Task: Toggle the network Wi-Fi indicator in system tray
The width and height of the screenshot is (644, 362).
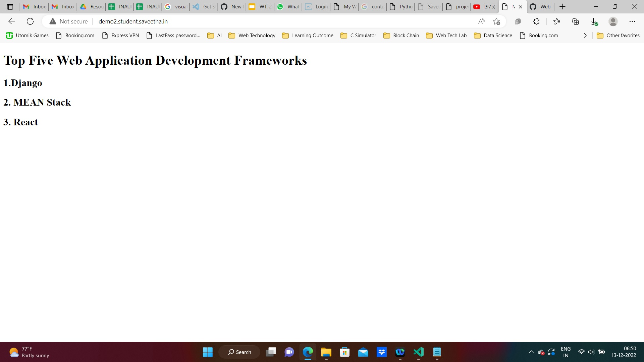Action: [582, 352]
